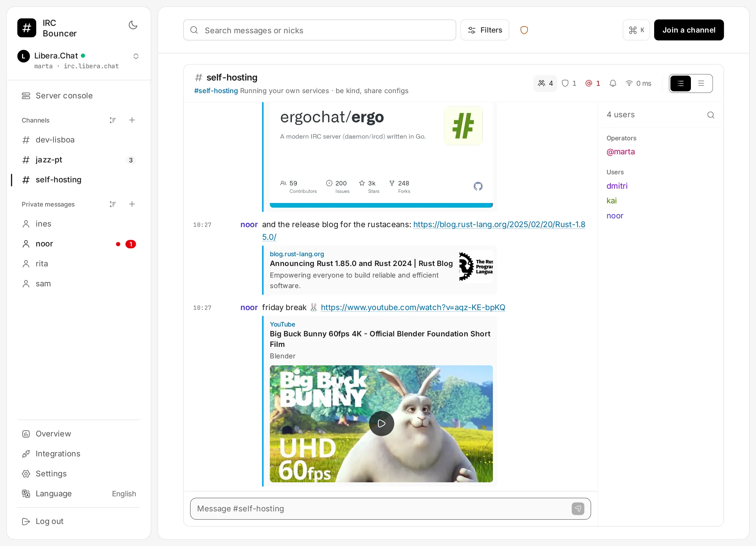The width and height of the screenshot is (756, 546).
Task: Click the ergo hash logo thumbnail
Action: (463, 126)
